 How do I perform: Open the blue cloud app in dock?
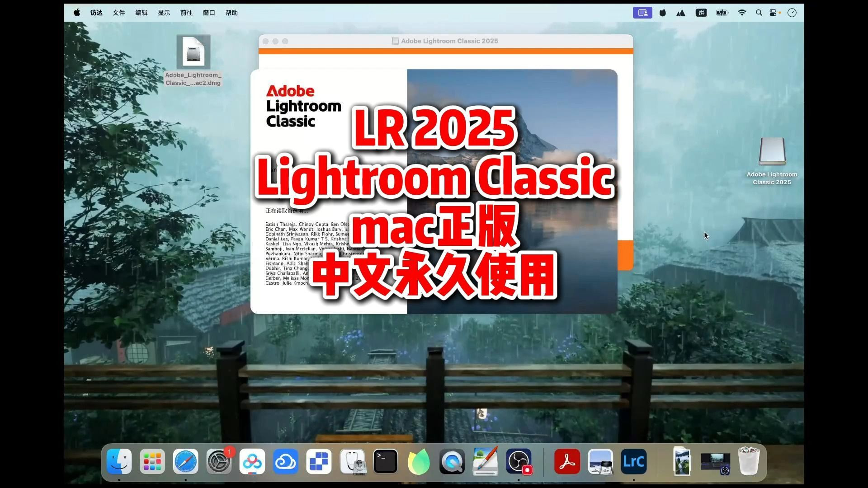(286, 461)
